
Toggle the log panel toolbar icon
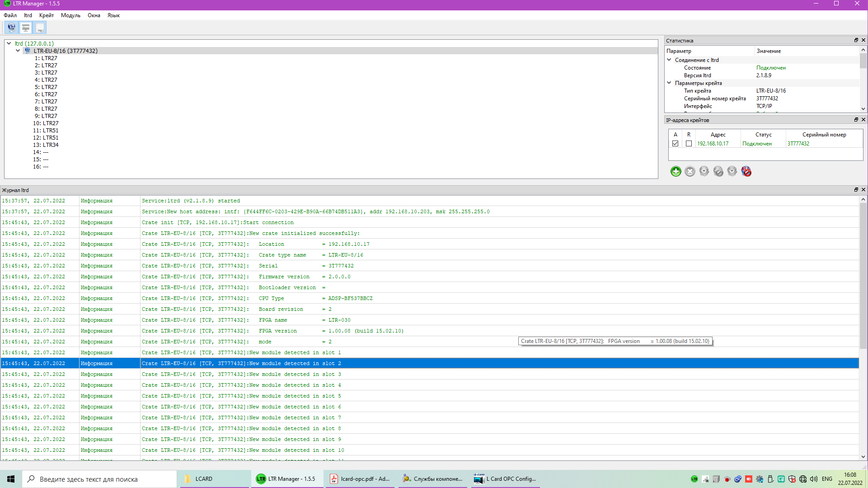pos(40,28)
